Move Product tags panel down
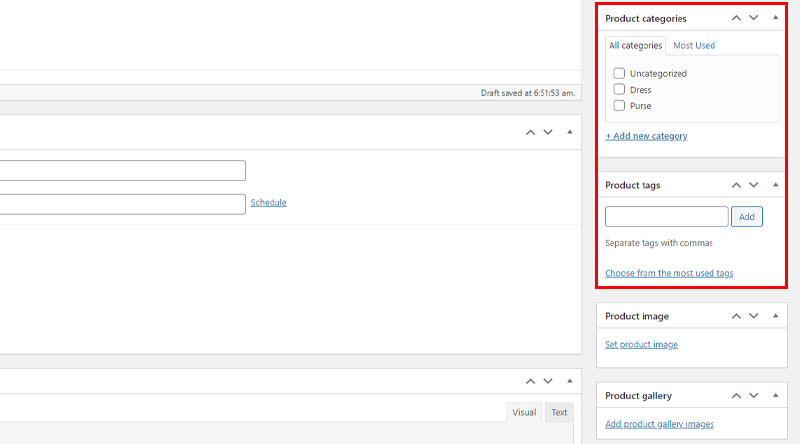The image size is (800, 444). coord(754,185)
